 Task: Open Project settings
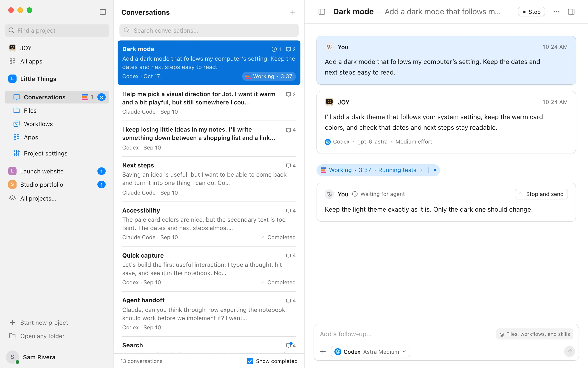pos(57,153)
